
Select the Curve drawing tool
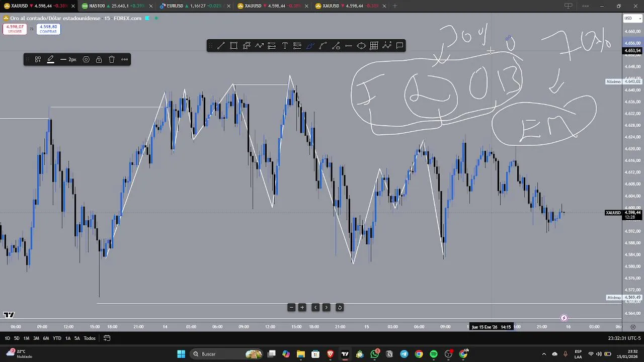click(x=323, y=46)
